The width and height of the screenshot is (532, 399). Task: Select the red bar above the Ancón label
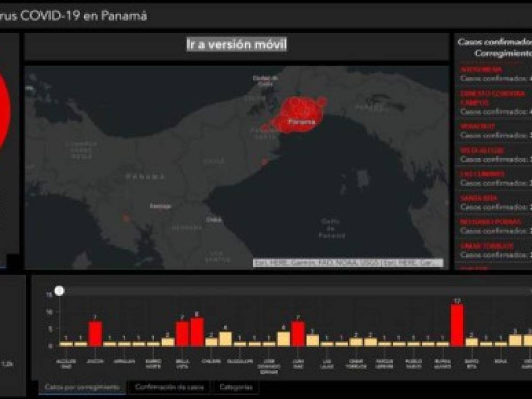point(95,334)
